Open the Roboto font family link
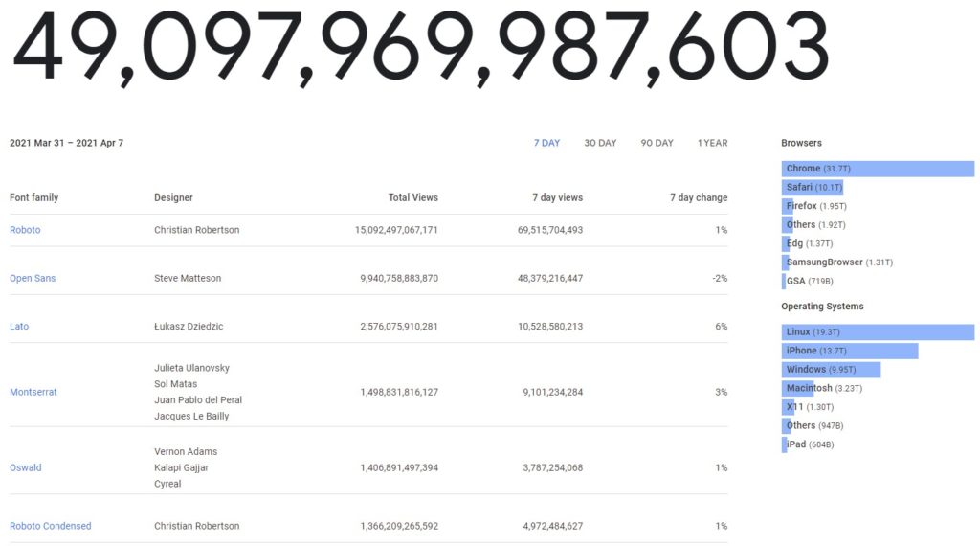980x546 pixels. click(25, 230)
